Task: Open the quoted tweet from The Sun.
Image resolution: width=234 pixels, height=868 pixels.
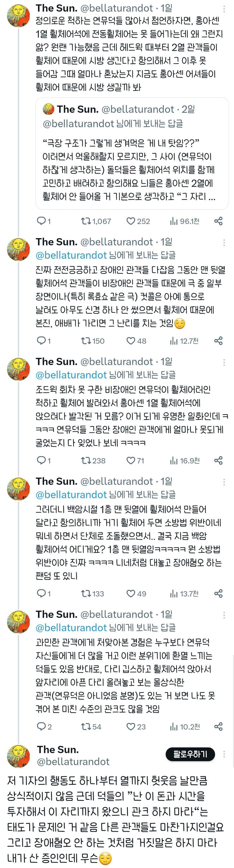Action: tap(132, 169)
